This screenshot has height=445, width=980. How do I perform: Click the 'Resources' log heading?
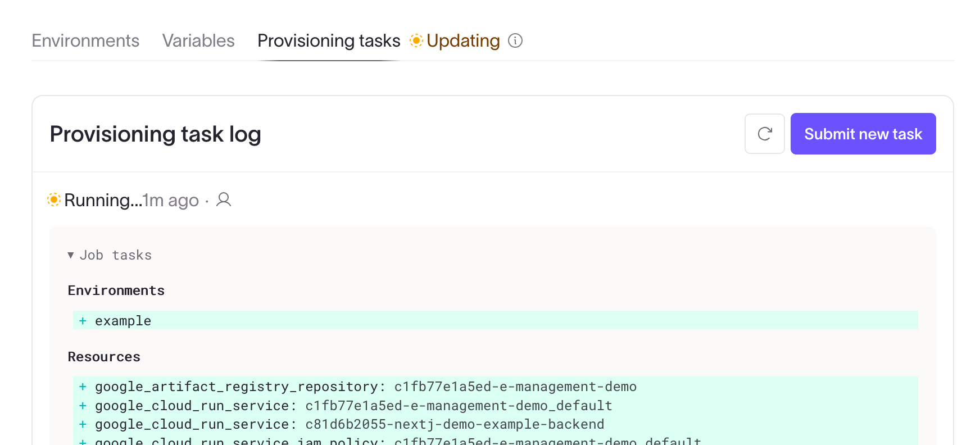(104, 357)
